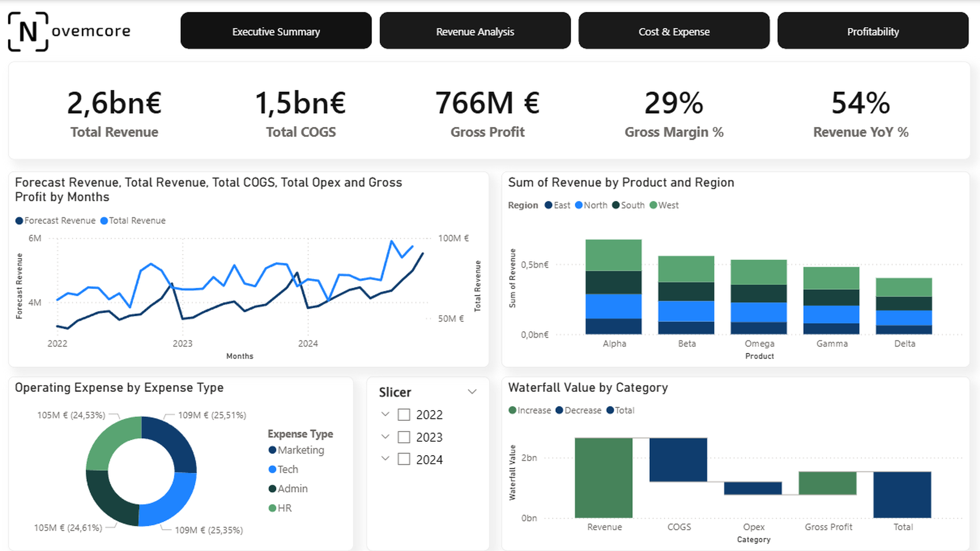Click the 105M € (24,61%) donut label

[68, 528]
